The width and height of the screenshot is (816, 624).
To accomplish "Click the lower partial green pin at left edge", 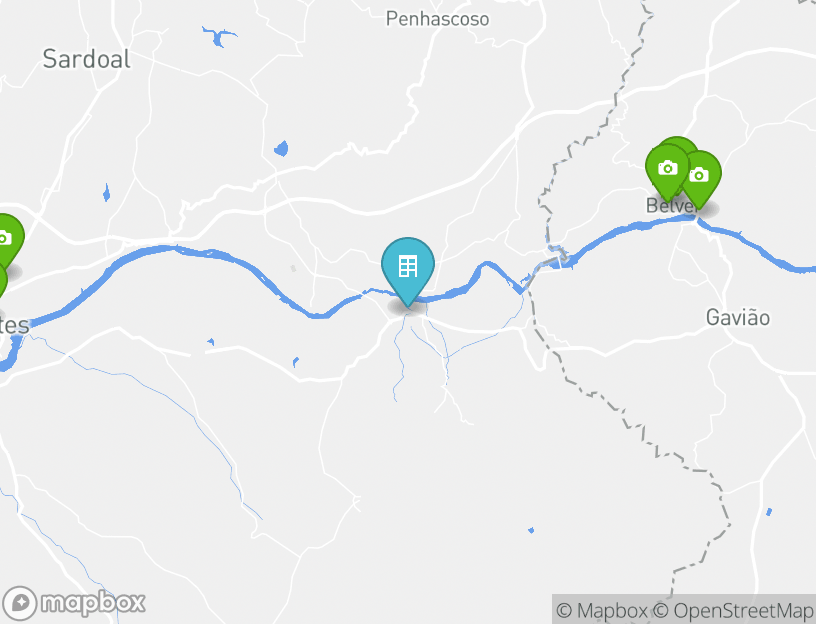I will [3, 281].
